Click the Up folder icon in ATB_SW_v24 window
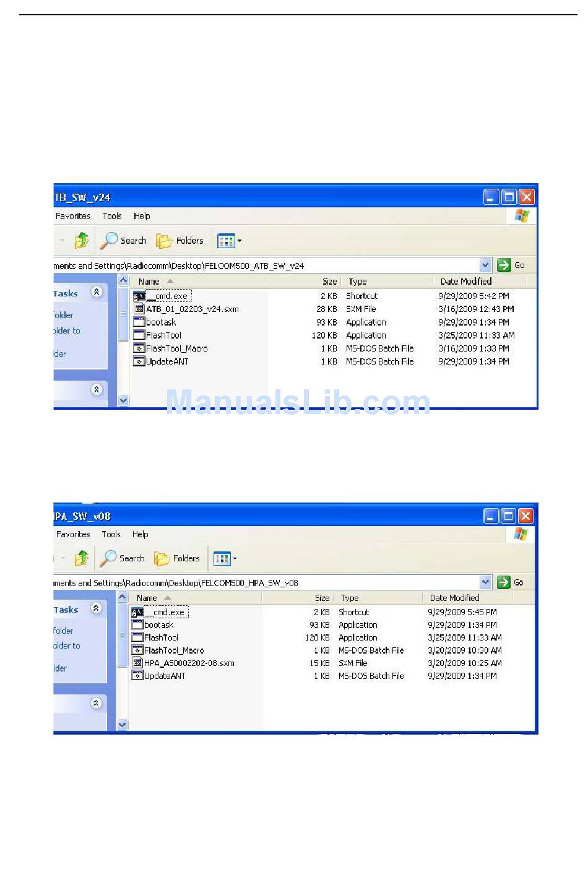Screen dimensions: 588x872 (x=81, y=240)
